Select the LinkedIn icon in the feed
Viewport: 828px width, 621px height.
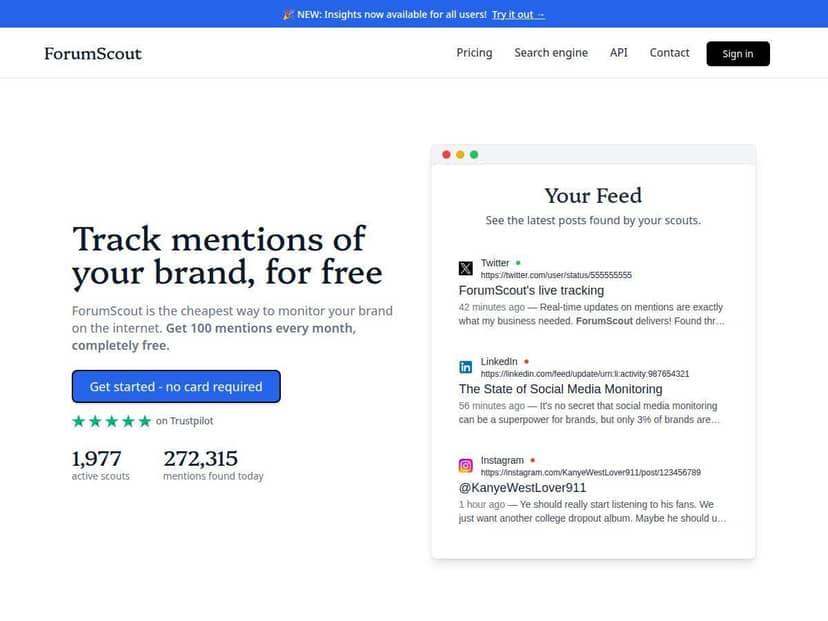pos(465,366)
